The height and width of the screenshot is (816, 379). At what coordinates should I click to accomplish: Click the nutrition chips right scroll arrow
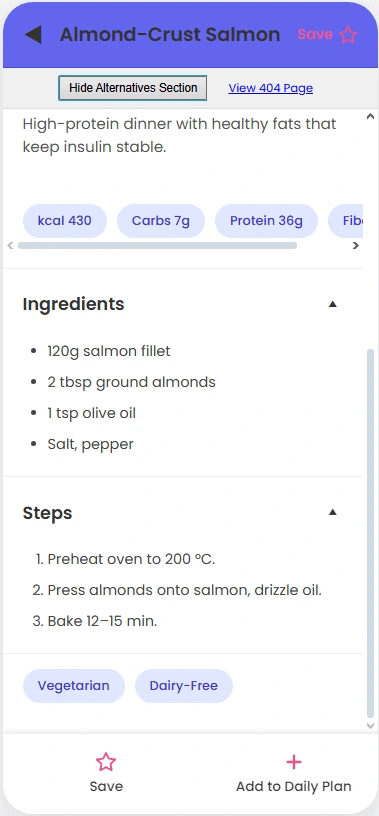(x=356, y=246)
